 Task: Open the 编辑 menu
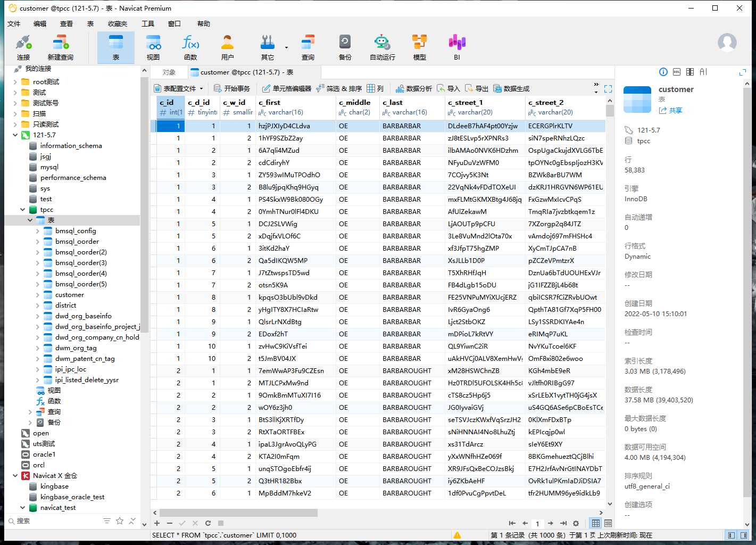(x=40, y=24)
